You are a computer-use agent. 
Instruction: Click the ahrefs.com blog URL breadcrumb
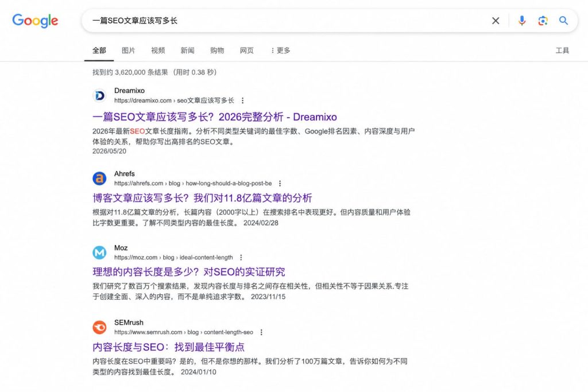[x=193, y=183]
